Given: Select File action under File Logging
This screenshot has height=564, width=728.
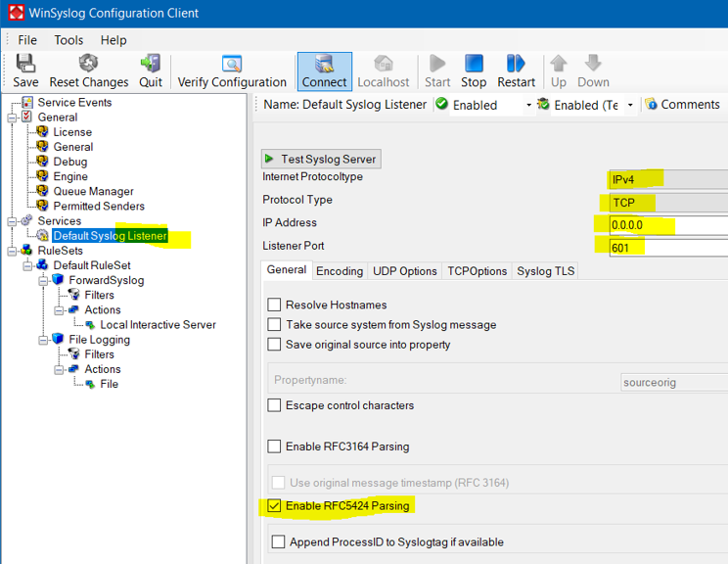Looking at the screenshot, I should [110, 384].
